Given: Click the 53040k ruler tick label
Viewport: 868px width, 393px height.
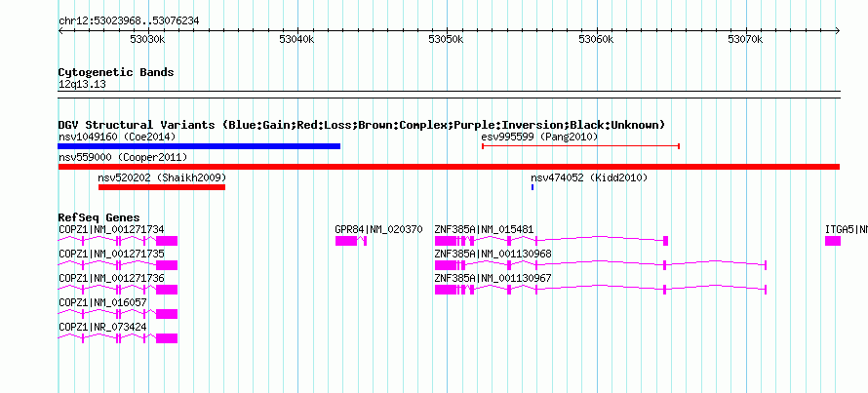Looking at the screenshot, I should [296, 39].
